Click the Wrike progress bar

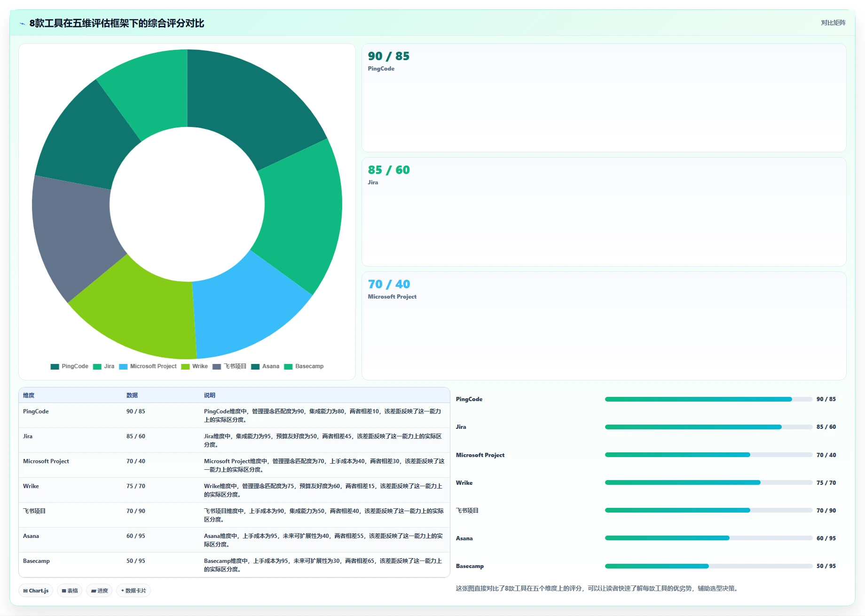coord(708,482)
